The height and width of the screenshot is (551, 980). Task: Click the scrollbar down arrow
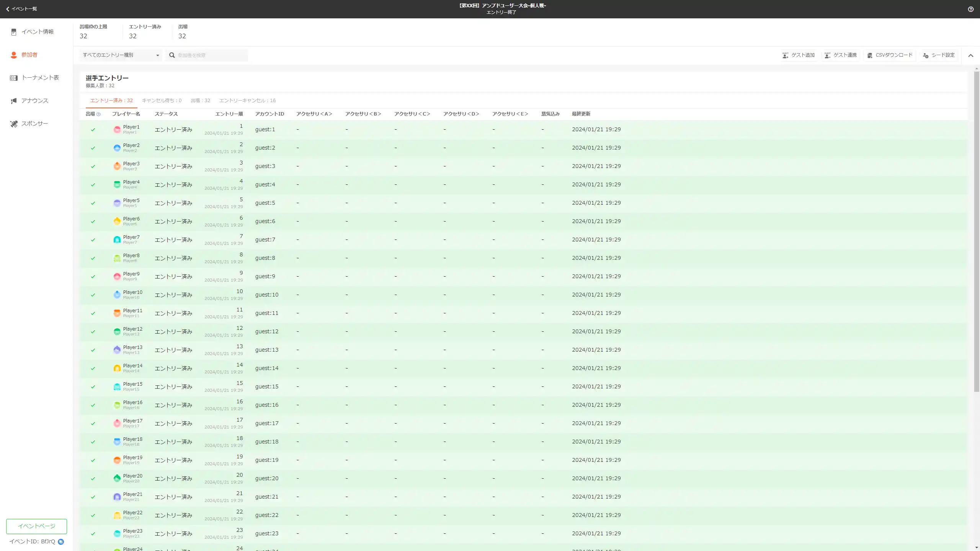click(977, 548)
